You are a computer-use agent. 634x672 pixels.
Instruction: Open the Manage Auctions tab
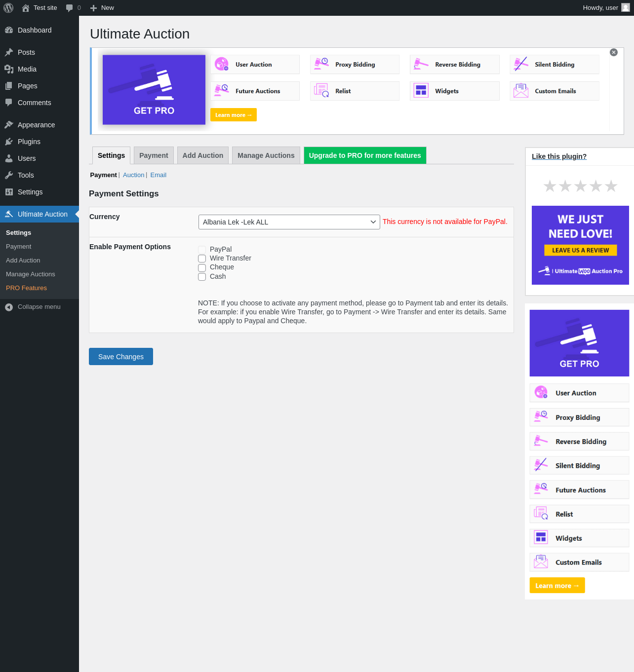pos(266,155)
